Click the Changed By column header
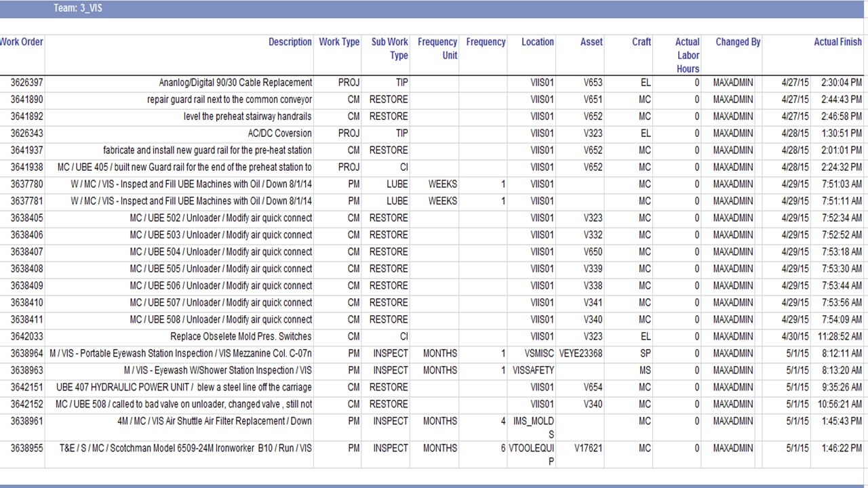868x488 pixels. (x=738, y=42)
